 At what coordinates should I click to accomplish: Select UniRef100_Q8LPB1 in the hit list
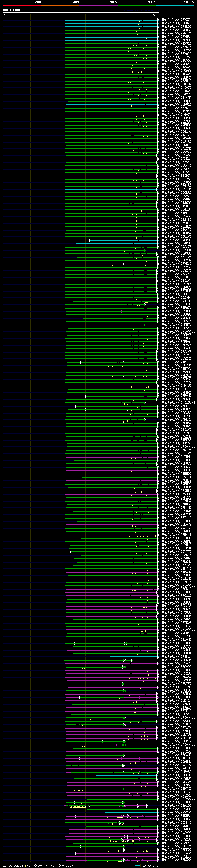[x=176, y=118]
